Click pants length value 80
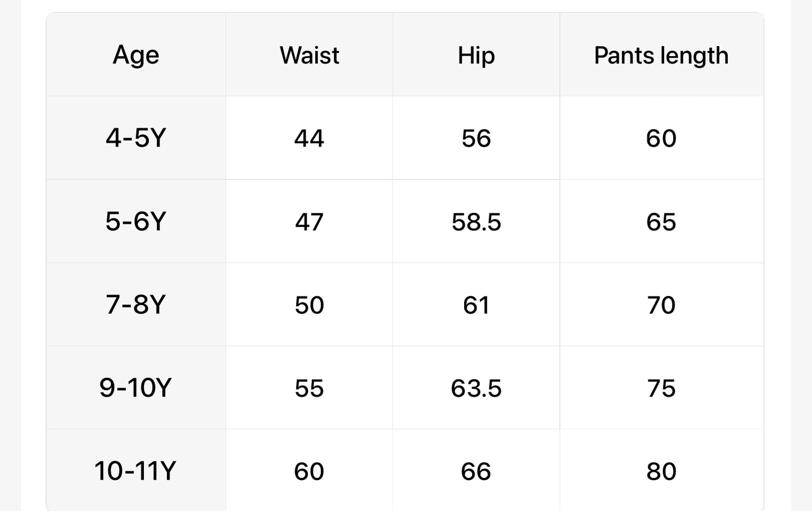The image size is (812, 511). click(x=661, y=471)
